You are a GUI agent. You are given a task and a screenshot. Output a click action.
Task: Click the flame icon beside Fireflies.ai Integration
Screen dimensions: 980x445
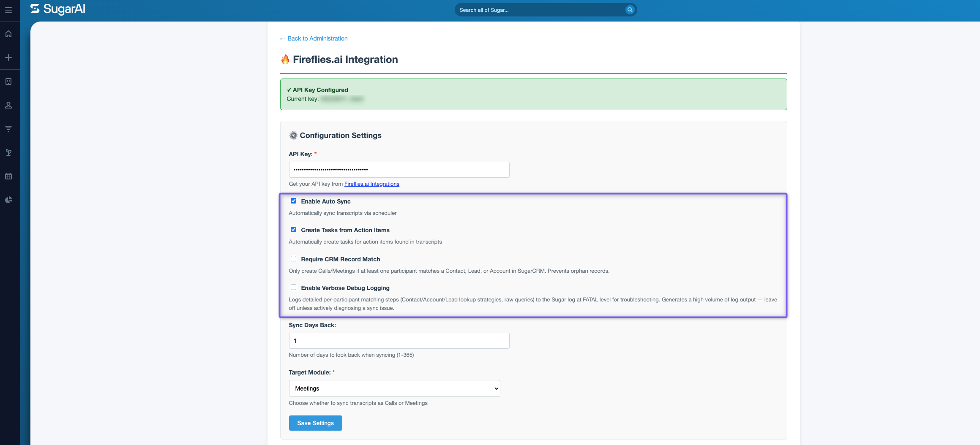tap(285, 60)
